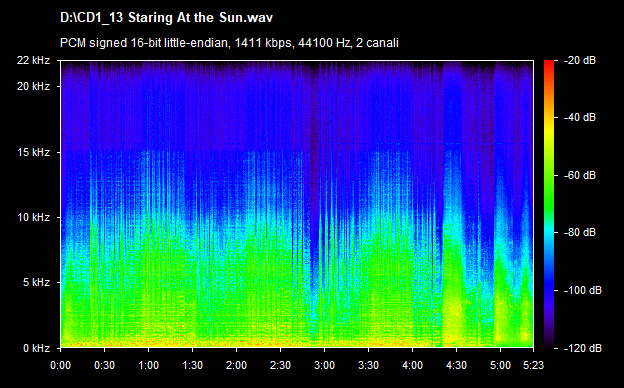This screenshot has width=624, height=388.
Task: Click the PCM signed 16-bit format info line
Action: [x=229, y=43]
